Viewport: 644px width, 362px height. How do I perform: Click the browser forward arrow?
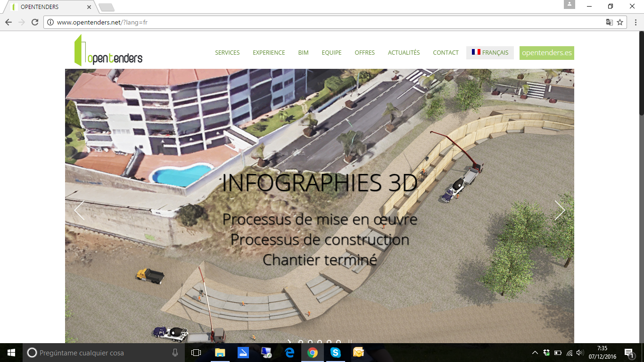(21, 22)
